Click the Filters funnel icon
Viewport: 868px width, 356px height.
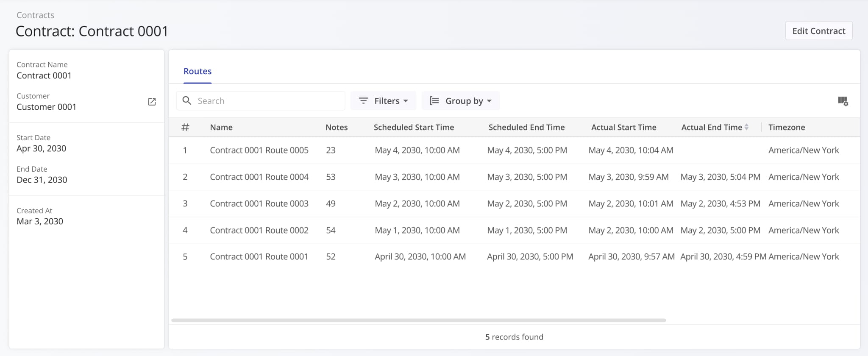coord(363,101)
